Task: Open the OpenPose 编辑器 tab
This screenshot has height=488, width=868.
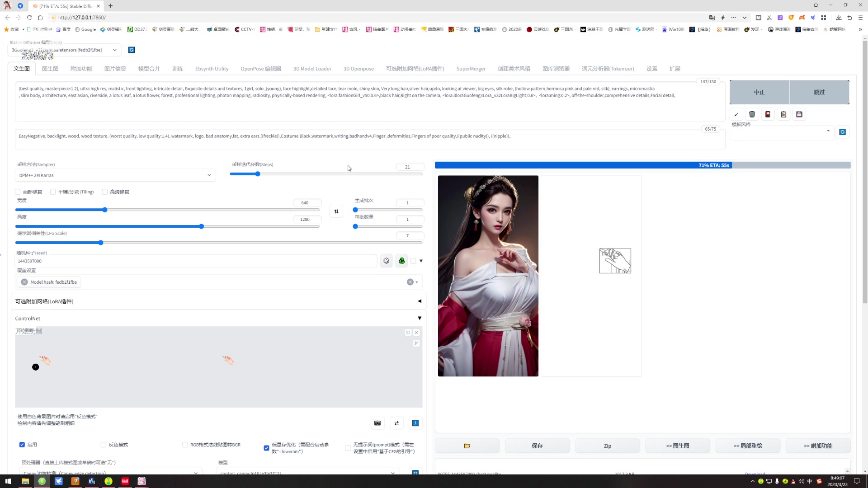Action: tap(261, 69)
